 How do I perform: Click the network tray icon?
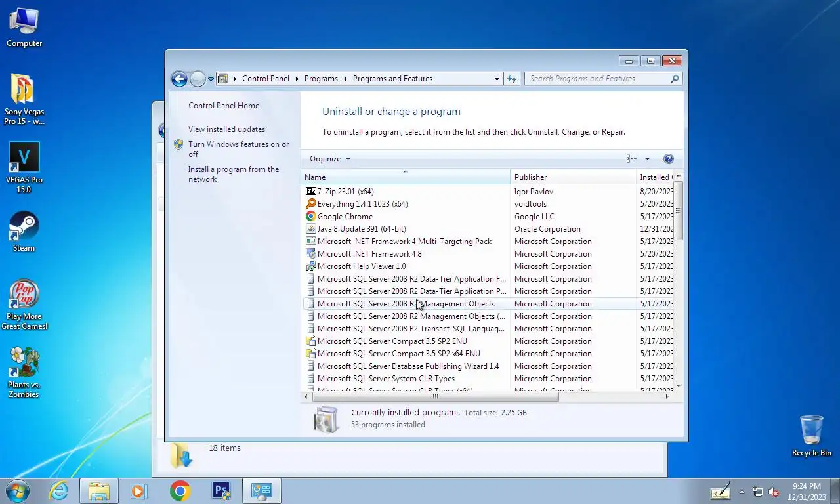(x=758, y=492)
